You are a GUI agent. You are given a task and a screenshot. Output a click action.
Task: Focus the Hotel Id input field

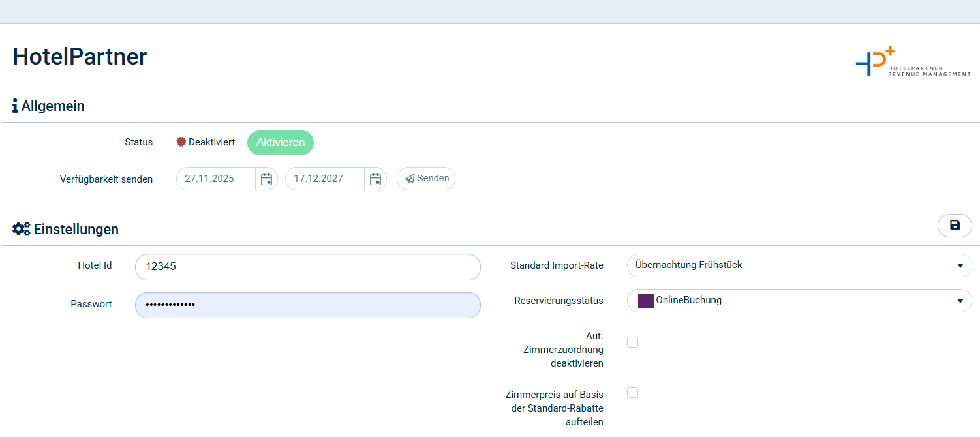[x=307, y=267]
